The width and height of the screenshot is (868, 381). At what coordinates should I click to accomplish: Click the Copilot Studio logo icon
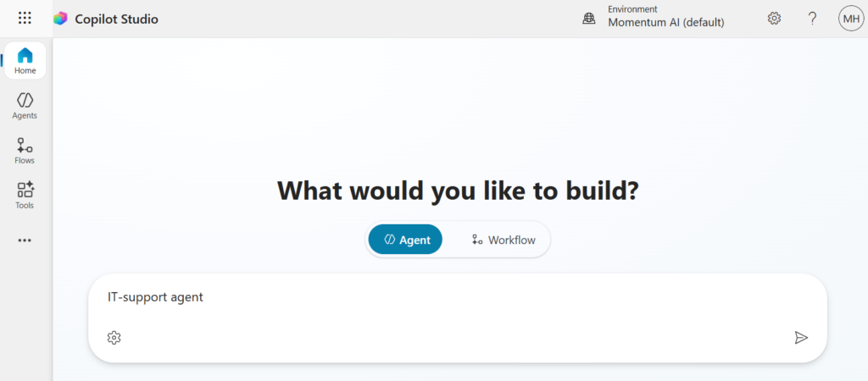60,19
